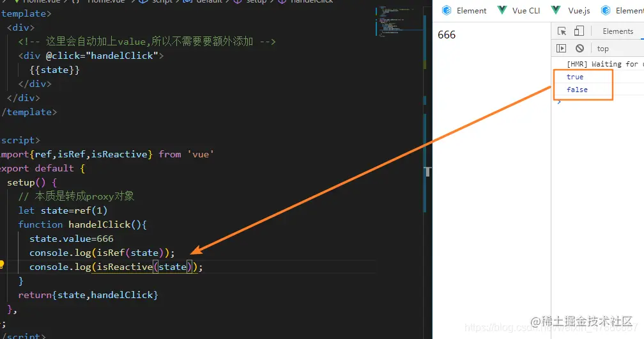The height and width of the screenshot is (339, 644).
Task: Click the 'function handelClick(){' line
Action: coord(82,225)
